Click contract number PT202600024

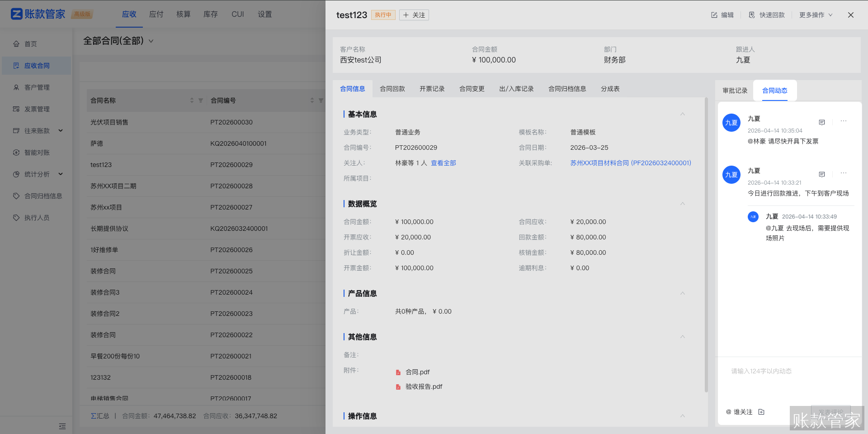point(231,292)
